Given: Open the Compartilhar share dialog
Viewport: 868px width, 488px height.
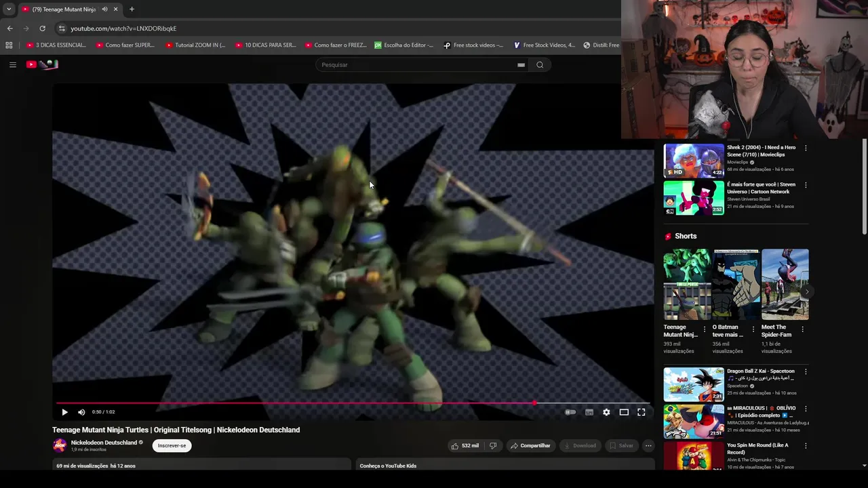Looking at the screenshot, I should (530, 445).
